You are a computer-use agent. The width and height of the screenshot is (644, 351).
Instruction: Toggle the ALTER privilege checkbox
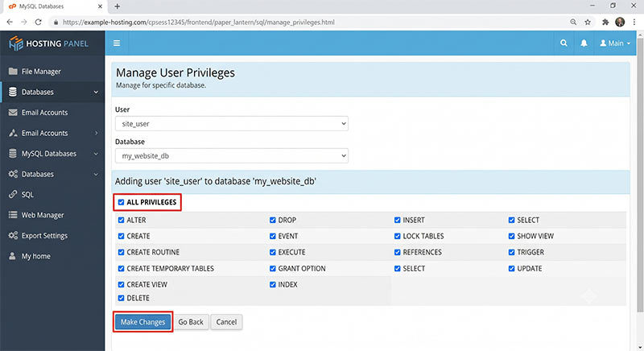click(x=122, y=220)
